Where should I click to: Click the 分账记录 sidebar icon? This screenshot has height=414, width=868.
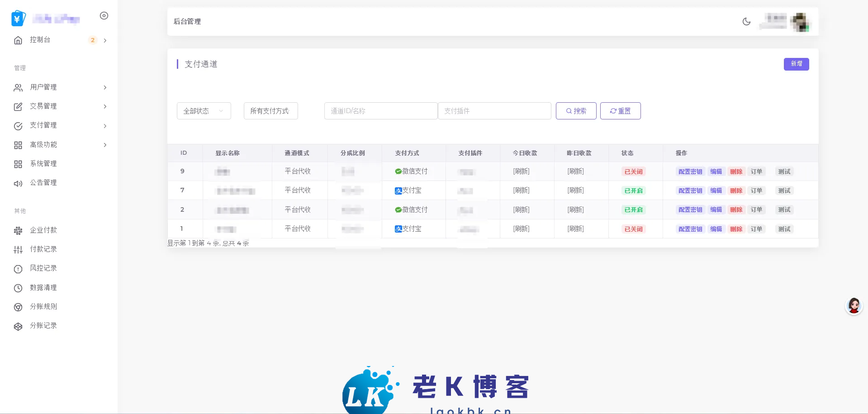18,326
